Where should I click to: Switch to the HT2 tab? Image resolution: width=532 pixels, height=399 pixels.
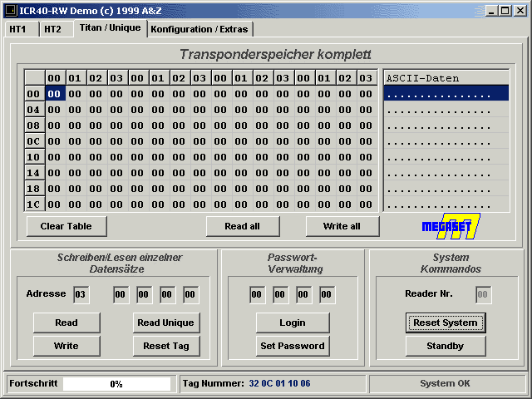tap(57, 29)
